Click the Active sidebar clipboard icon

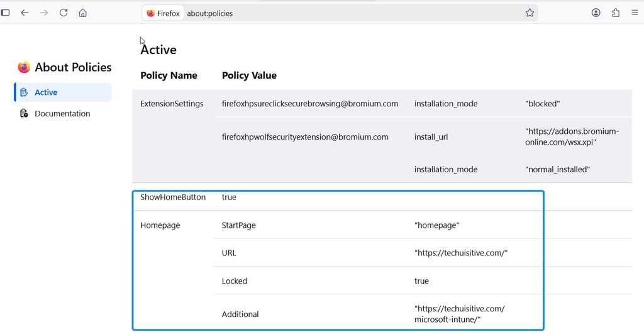[x=24, y=92]
